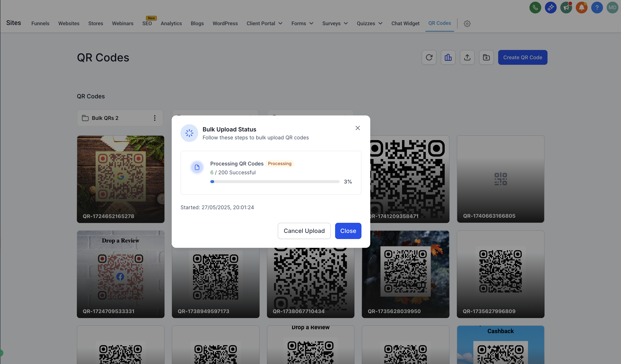This screenshot has height=364, width=621.
Task: Expand the Client Portal dropdown
Action: click(x=264, y=23)
